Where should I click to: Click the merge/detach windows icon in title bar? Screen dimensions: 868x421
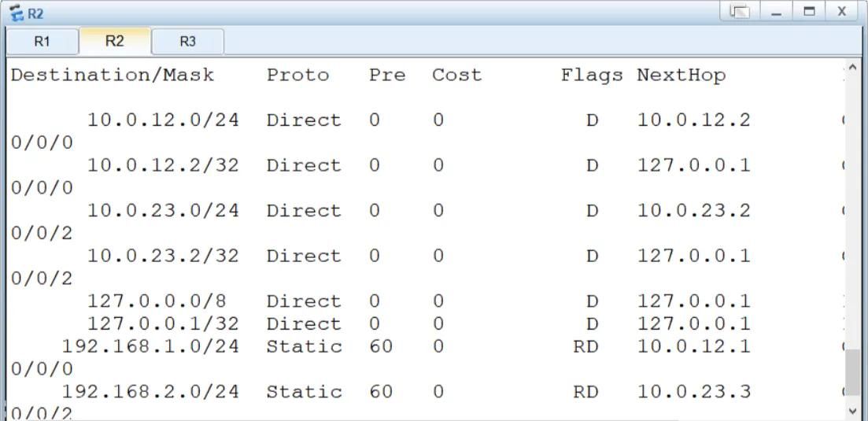pos(739,12)
